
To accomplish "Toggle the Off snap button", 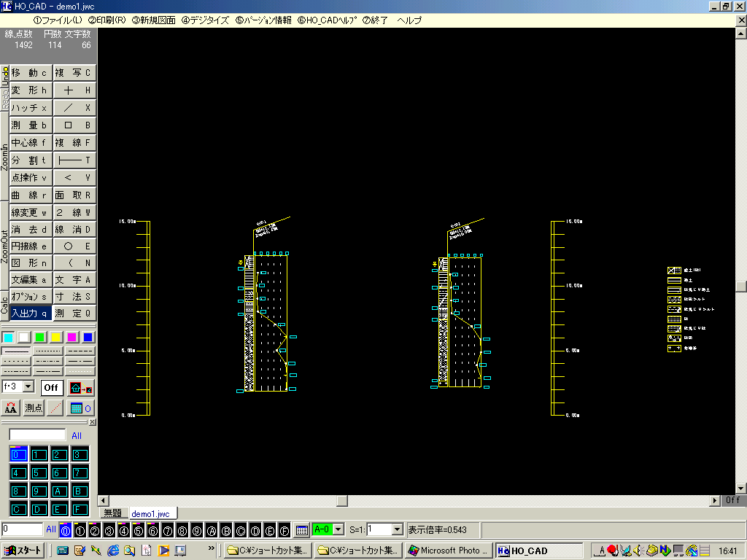I will [51, 388].
